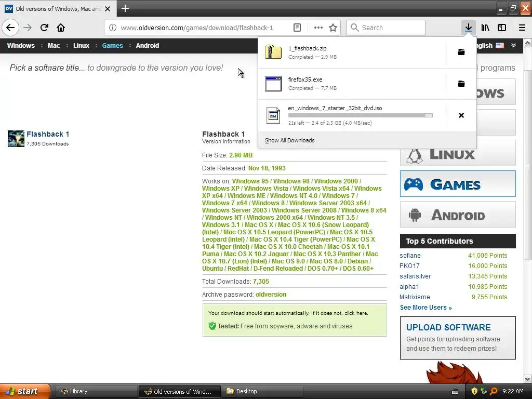Viewport: 532px width, 399px height.
Task: Open contributor sofiane profile
Action: (410, 256)
